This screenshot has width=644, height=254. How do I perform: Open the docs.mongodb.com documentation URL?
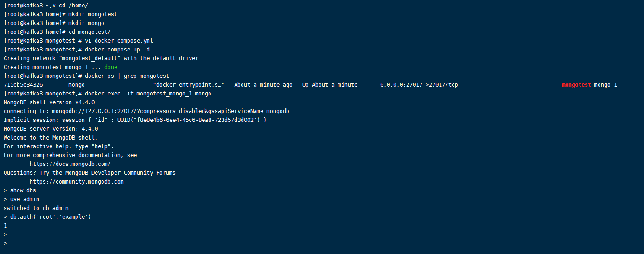pos(70,164)
